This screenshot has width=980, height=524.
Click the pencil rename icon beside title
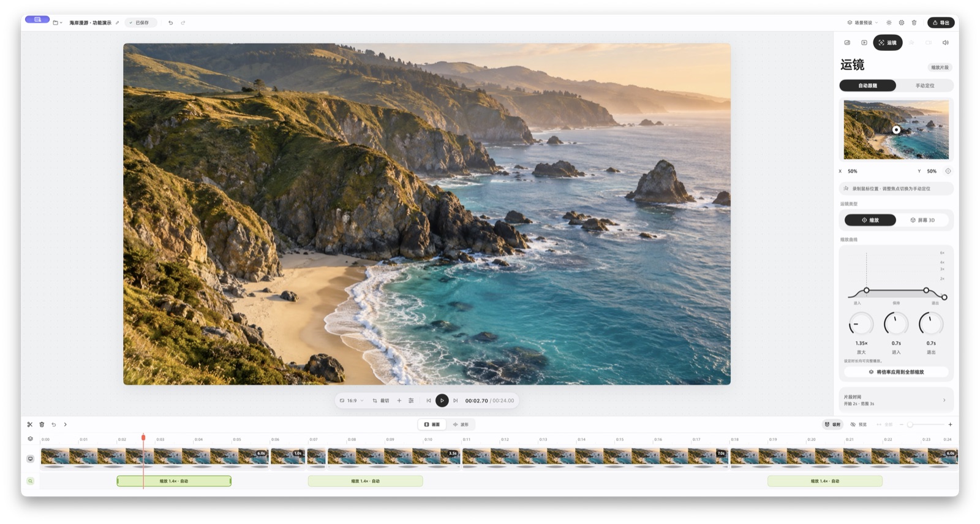[x=118, y=23]
